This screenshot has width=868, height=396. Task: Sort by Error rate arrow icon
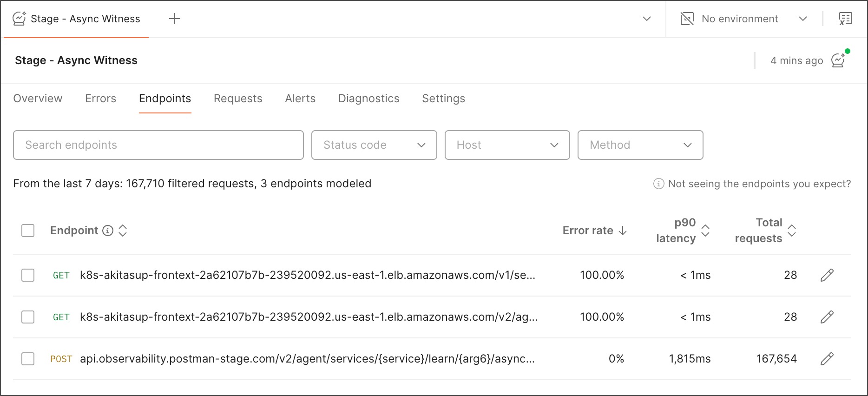pyautogui.click(x=623, y=231)
